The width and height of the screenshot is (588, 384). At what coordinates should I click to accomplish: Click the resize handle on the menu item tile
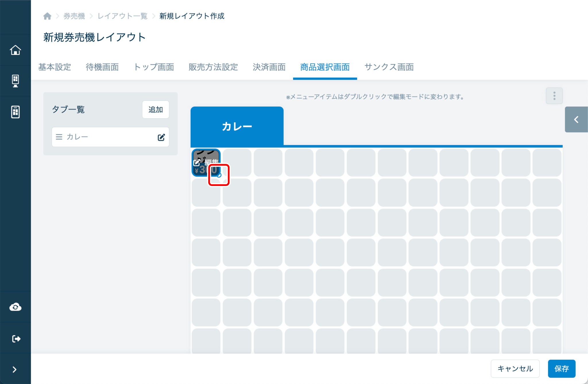pos(219,175)
